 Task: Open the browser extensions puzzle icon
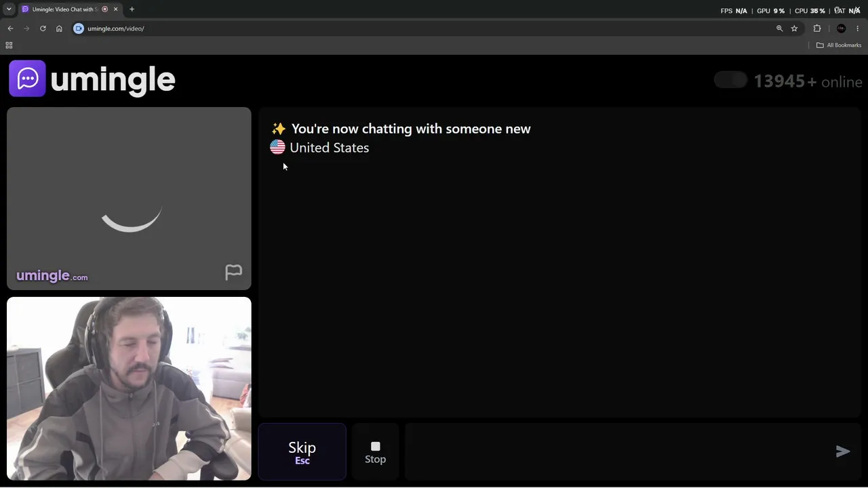(x=817, y=28)
